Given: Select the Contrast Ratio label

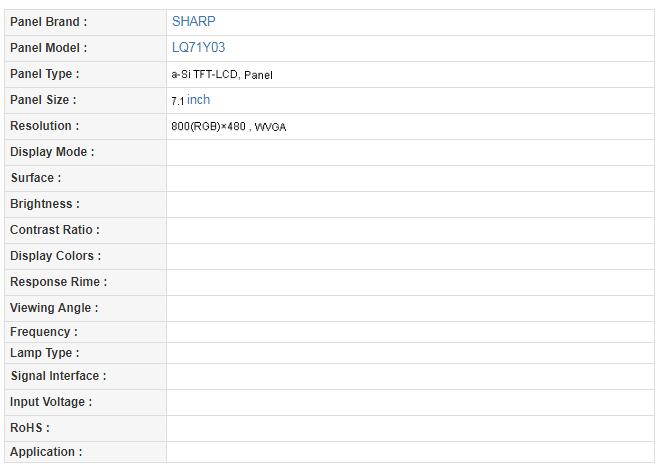Looking at the screenshot, I should tap(54, 230).
